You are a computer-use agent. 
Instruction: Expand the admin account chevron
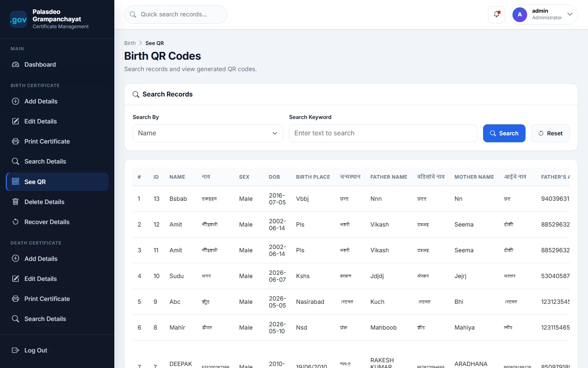570,14
